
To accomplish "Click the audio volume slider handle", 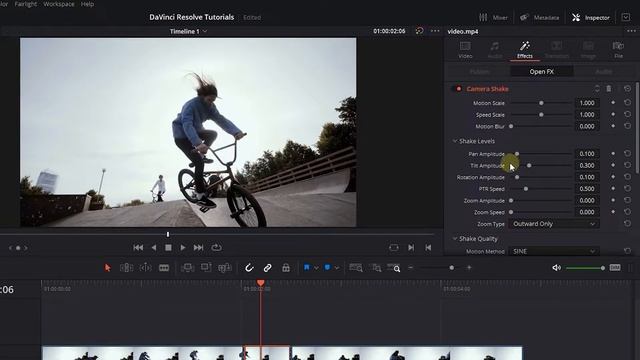I will pos(602,268).
